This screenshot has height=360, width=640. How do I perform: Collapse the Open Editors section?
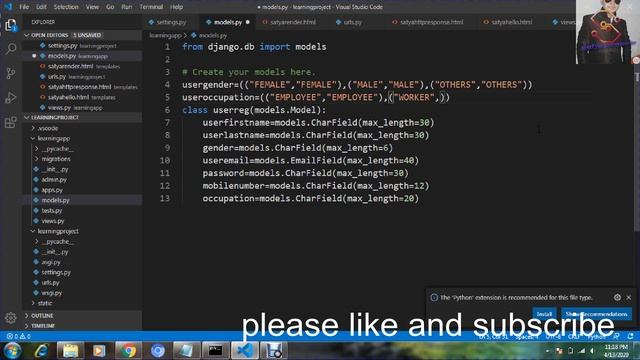click(x=82, y=35)
